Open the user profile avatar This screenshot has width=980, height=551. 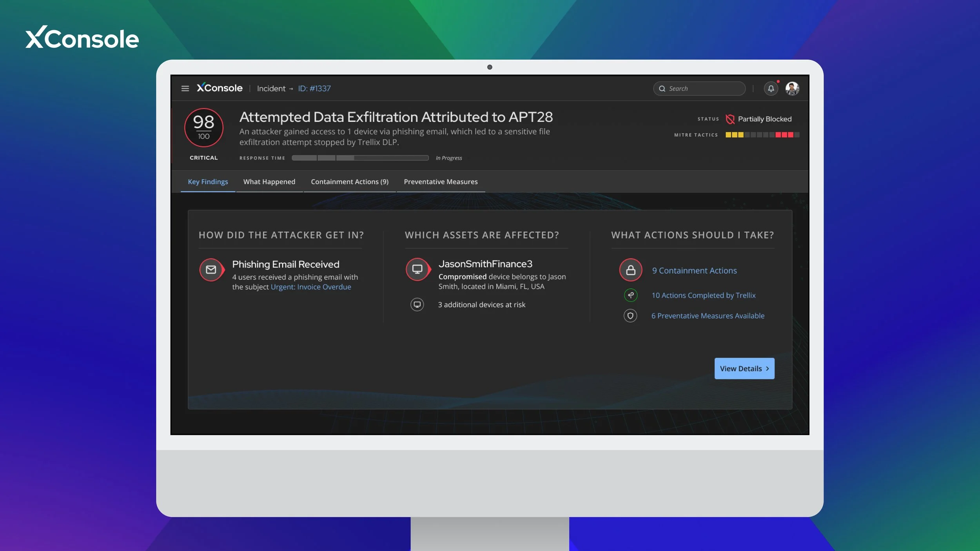[x=792, y=89]
